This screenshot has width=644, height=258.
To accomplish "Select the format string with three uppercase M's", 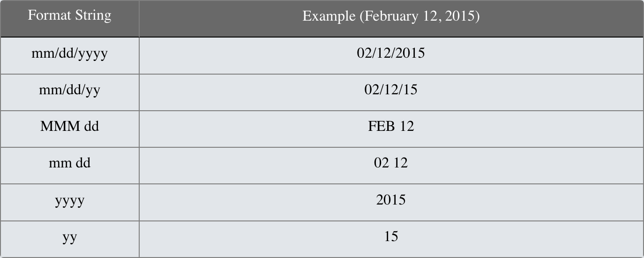I will tap(69, 127).
